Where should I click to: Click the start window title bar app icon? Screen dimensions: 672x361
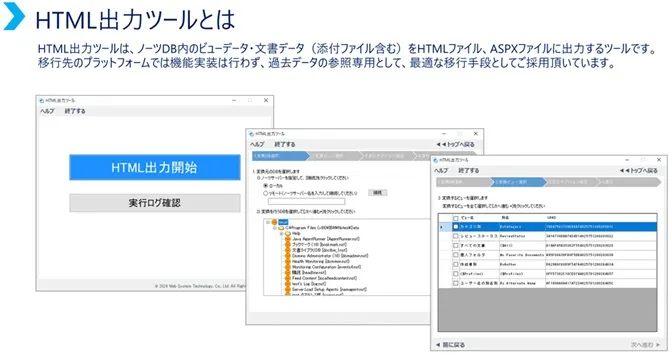[x=42, y=100]
